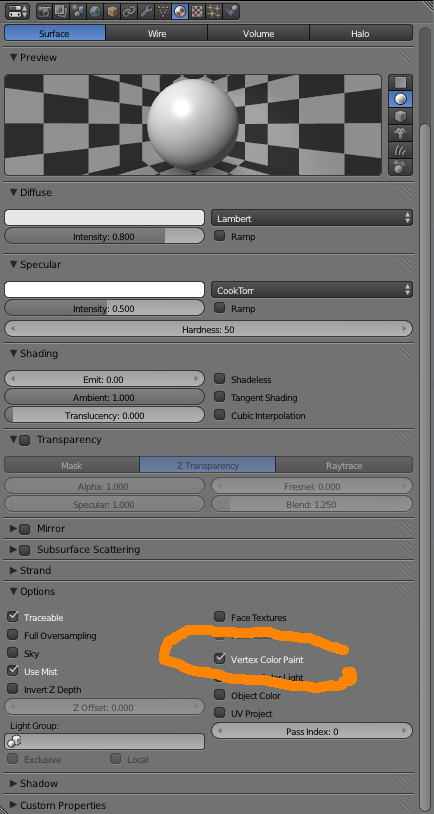The image size is (434, 814).
Task: Enable Full Oversampling
Action: [x=12, y=635]
